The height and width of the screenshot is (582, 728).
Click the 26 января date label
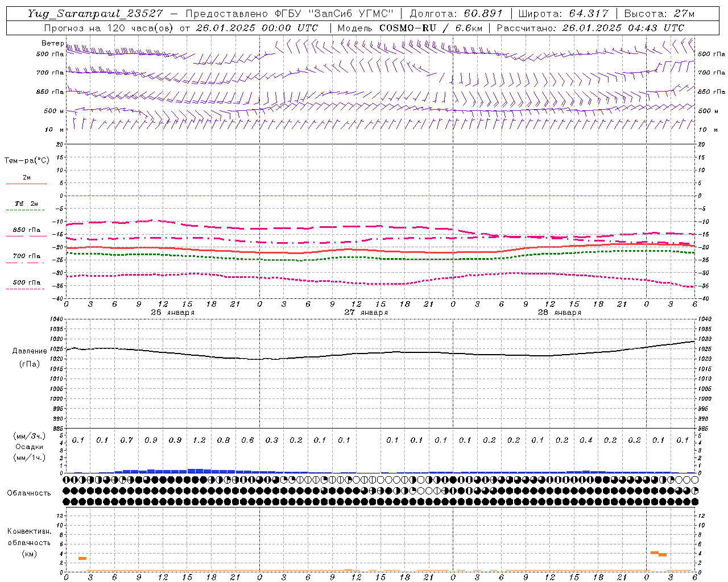click(x=172, y=313)
